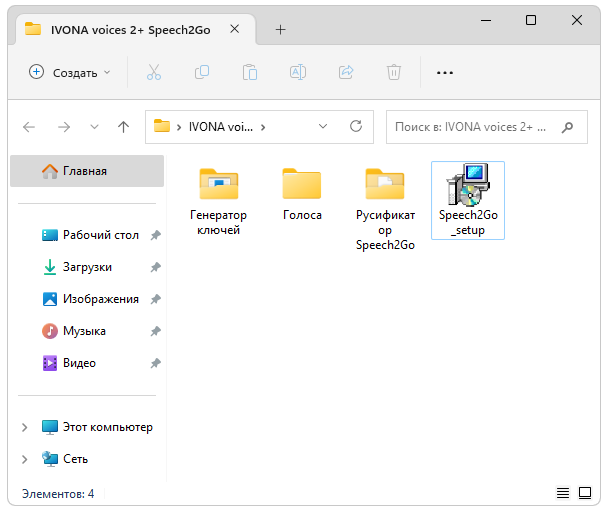Click the Delete trash bin icon
The height and width of the screenshot is (510, 606).
(394, 72)
